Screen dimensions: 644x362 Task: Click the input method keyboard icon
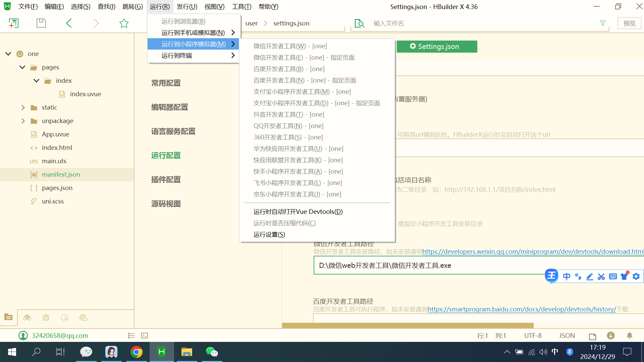[x=613, y=277]
